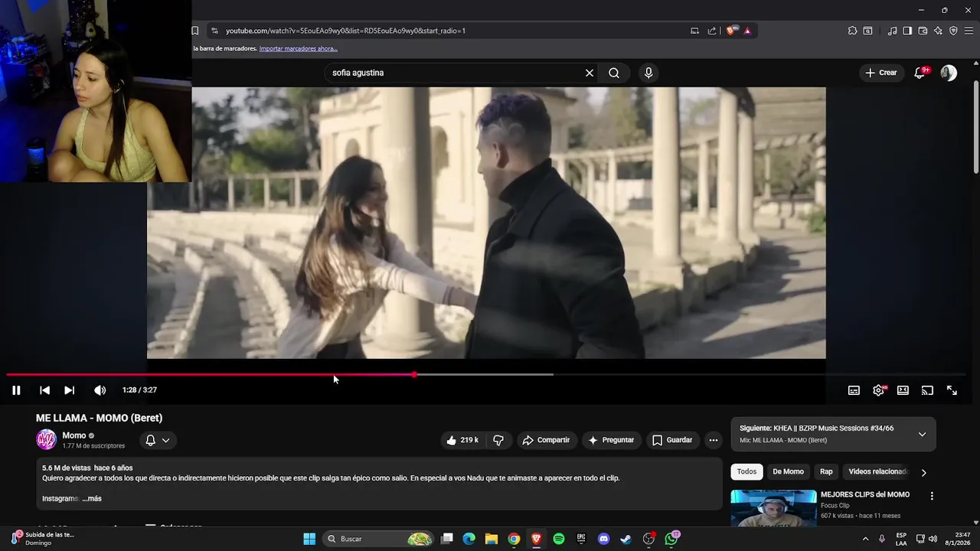Open video player settings gear
This screenshot has width=980, height=551.
(x=878, y=390)
